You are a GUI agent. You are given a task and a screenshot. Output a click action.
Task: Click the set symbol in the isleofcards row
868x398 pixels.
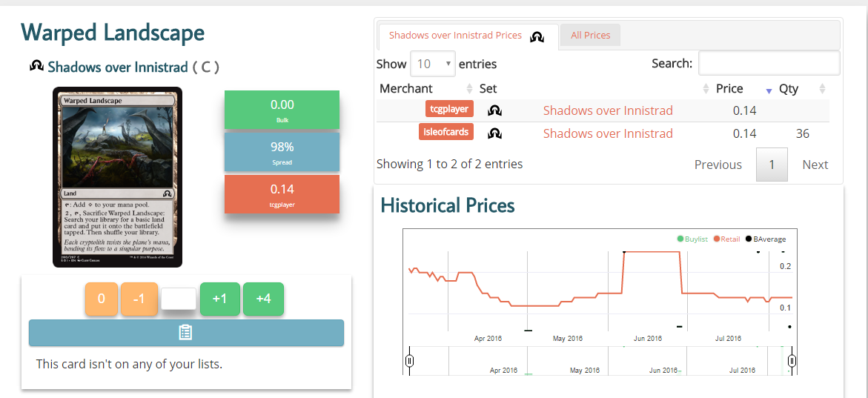pos(495,133)
